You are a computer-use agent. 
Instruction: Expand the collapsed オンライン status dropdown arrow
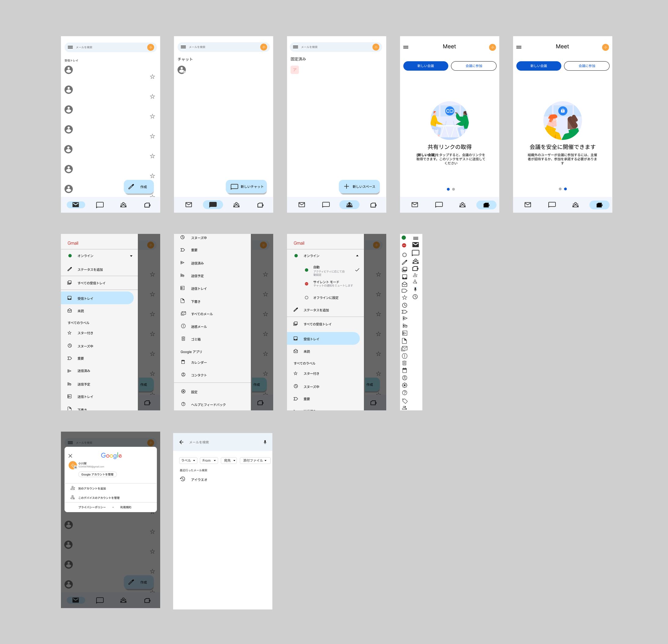coord(131,256)
